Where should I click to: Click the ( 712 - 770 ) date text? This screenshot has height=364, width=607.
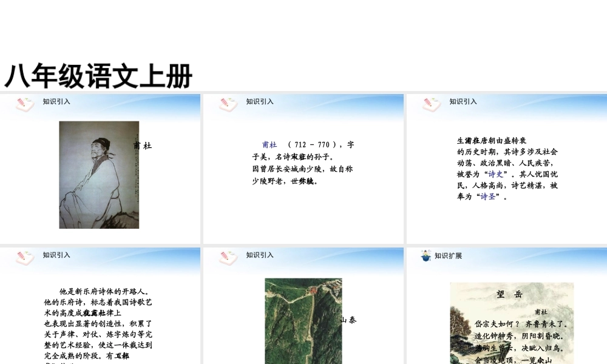point(312,144)
